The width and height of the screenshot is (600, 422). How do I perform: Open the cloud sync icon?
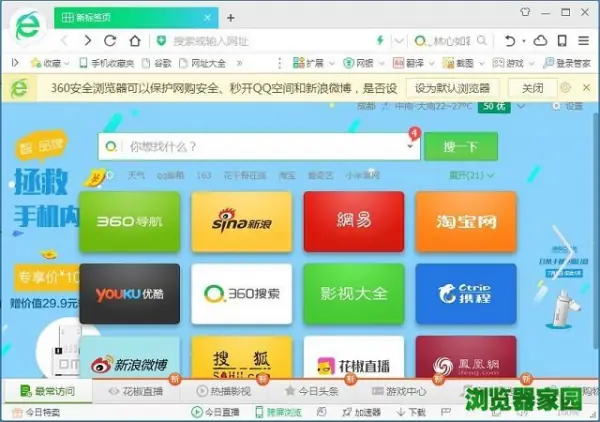[540, 40]
